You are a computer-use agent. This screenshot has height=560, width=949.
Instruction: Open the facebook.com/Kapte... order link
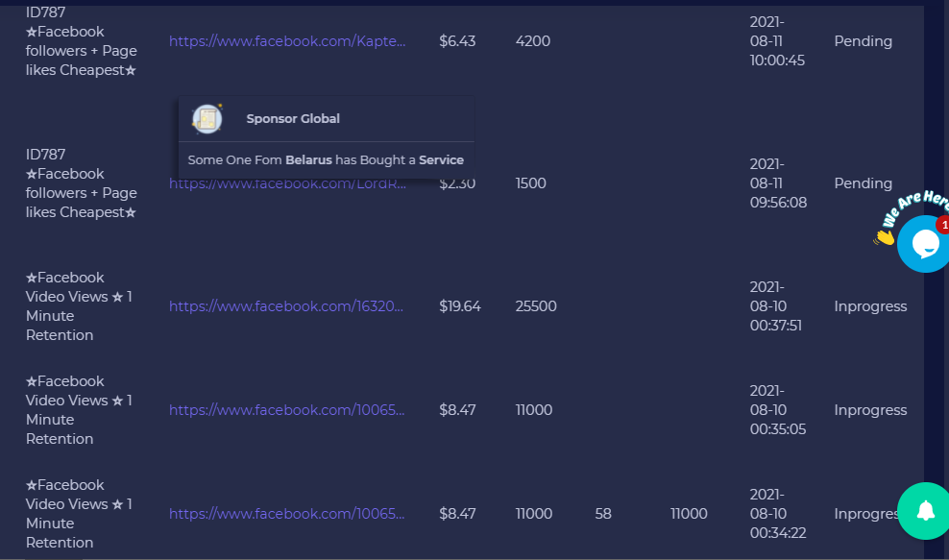(287, 41)
